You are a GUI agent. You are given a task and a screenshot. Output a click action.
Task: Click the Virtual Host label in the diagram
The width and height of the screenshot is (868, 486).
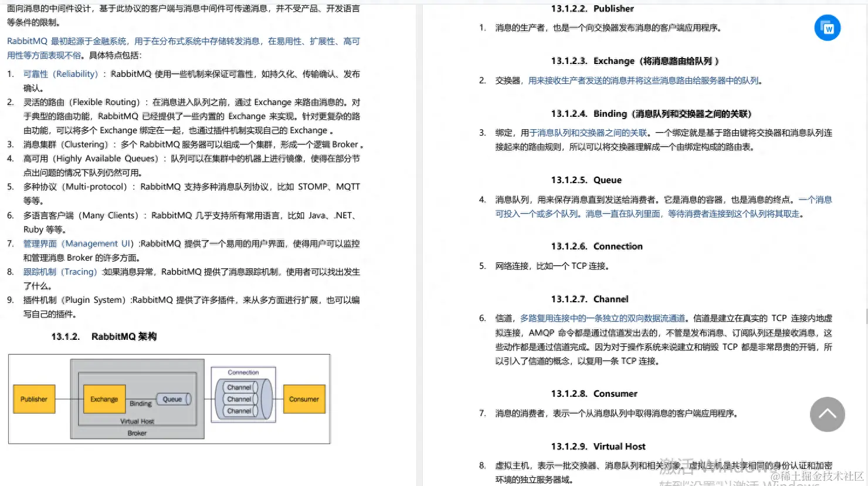pos(137,421)
